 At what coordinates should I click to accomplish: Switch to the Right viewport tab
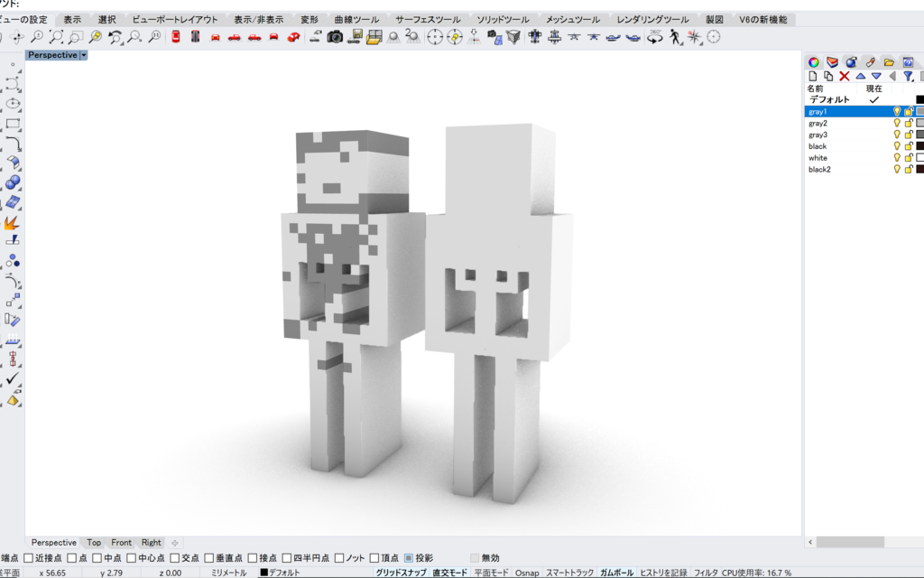[x=151, y=543]
